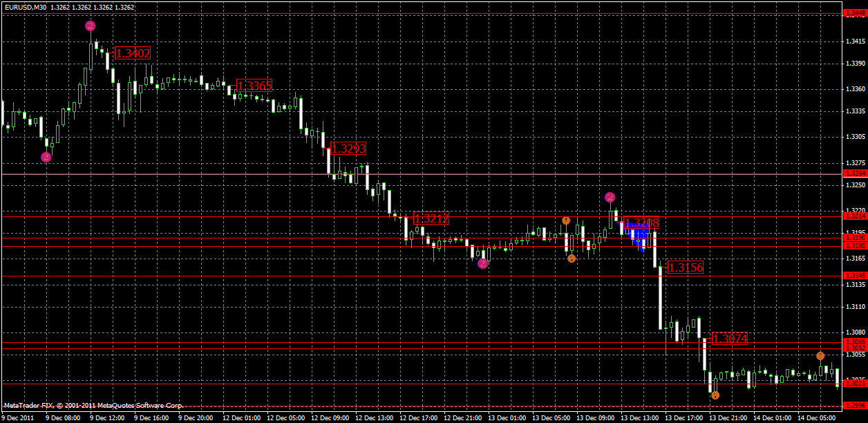Click the orange "1" marker above the 13 Dec 05:00 candle
The image size is (868, 423).
567,220
